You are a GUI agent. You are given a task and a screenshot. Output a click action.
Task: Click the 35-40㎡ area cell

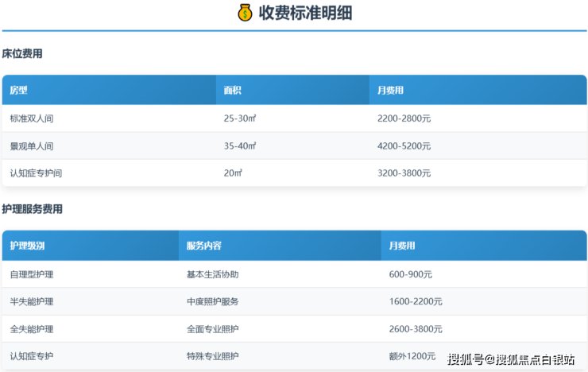point(240,146)
